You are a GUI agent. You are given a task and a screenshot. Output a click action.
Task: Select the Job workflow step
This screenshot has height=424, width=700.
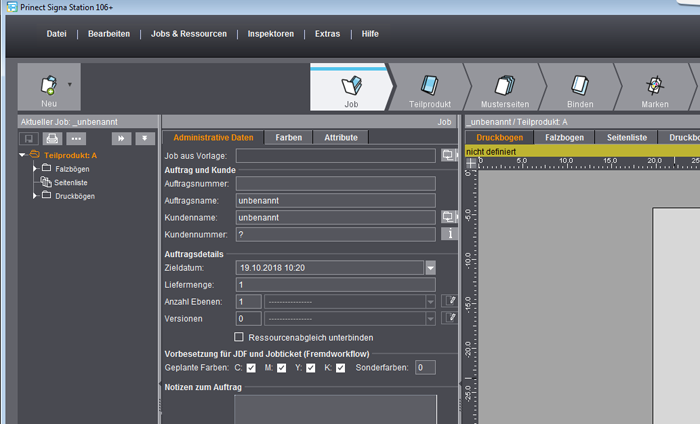[x=351, y=88]
